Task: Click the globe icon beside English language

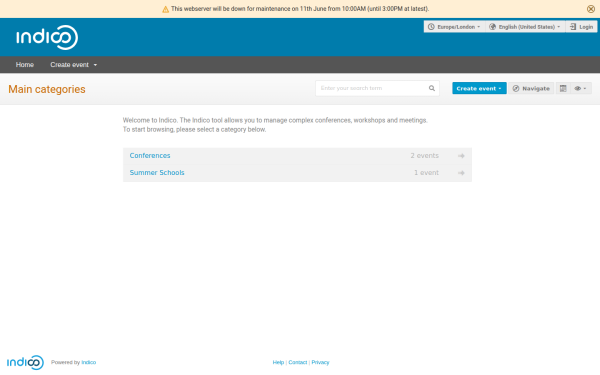Action: click(492, 27)
